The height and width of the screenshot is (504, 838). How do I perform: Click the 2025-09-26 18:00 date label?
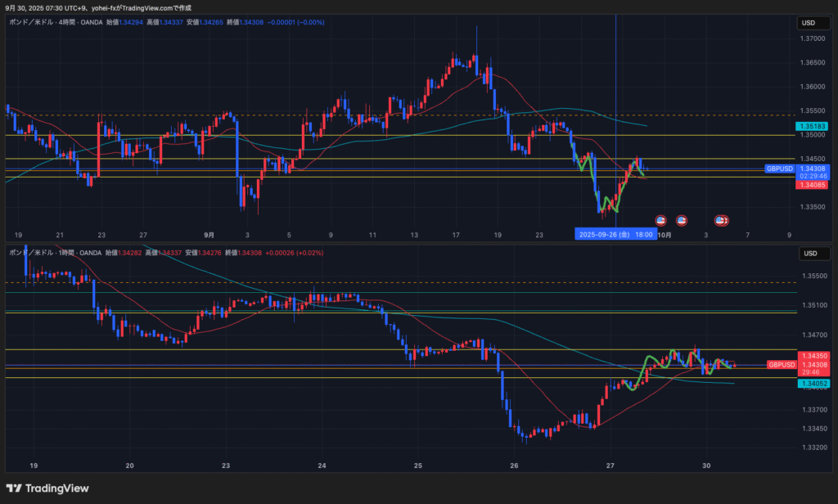(x=615, y=234)
